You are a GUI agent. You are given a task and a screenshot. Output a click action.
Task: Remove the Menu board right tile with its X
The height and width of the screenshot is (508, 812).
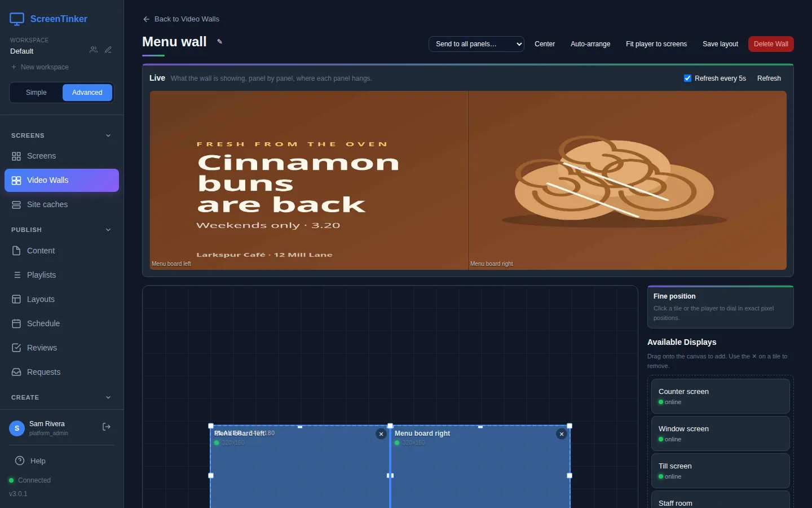562,434
